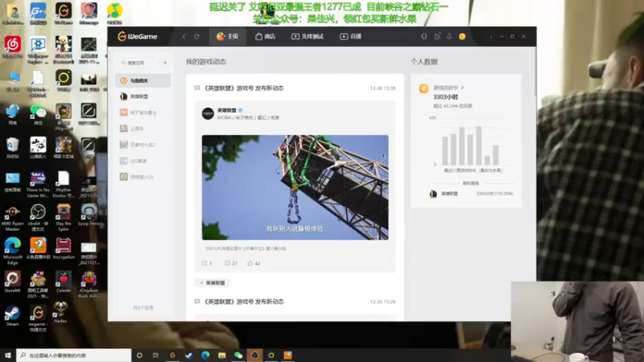Focus the 搜索应用 search field
The height and width of the screenshot is (362, 644).
point(138,63)
